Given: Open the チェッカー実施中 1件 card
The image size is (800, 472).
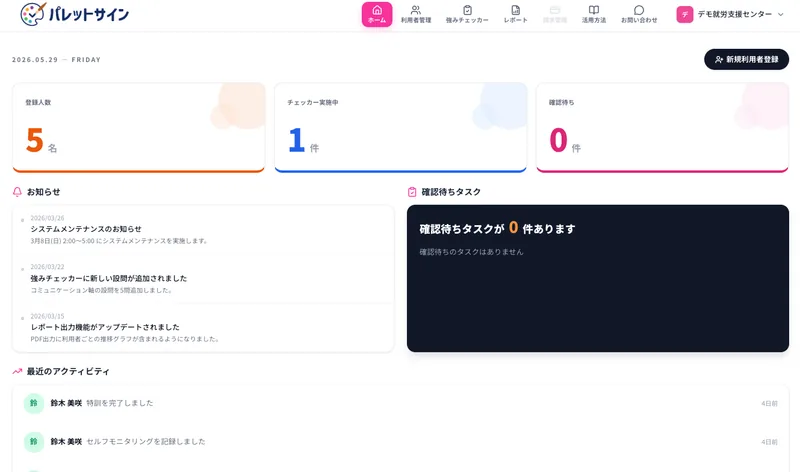Looking at the screenshot, I should tap(401, 128).
